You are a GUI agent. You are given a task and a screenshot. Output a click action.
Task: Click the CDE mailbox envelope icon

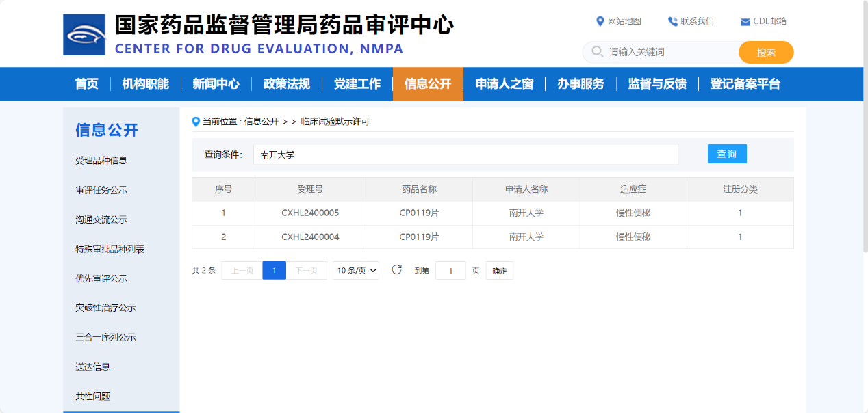click(745, 22)
